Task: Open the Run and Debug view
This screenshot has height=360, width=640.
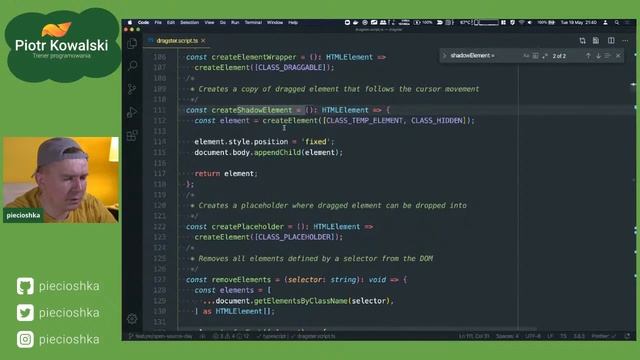Action: [x=132, y=112]
